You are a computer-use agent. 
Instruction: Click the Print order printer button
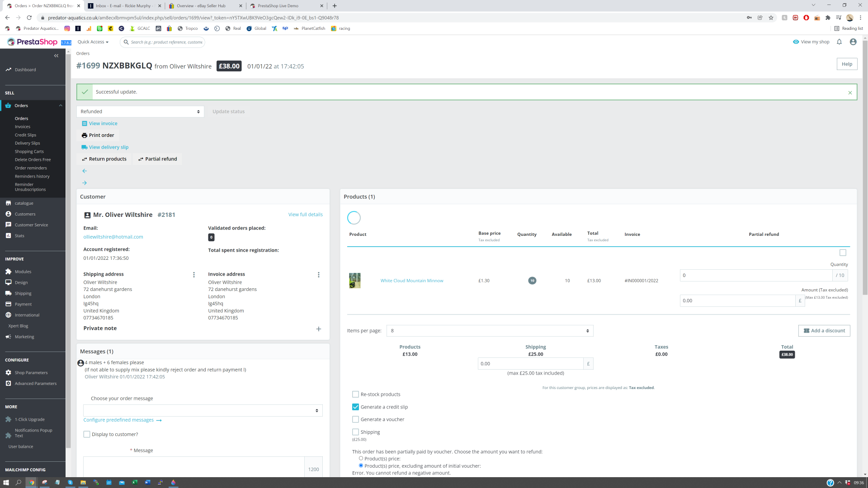coord(98,135)
